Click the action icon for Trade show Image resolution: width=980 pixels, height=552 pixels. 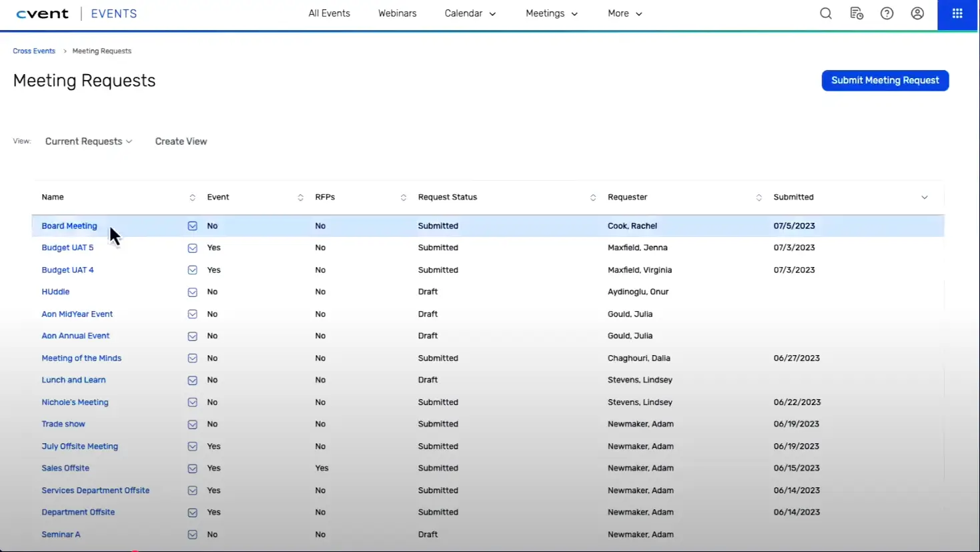pyautogui.click(x=192, y=425)
